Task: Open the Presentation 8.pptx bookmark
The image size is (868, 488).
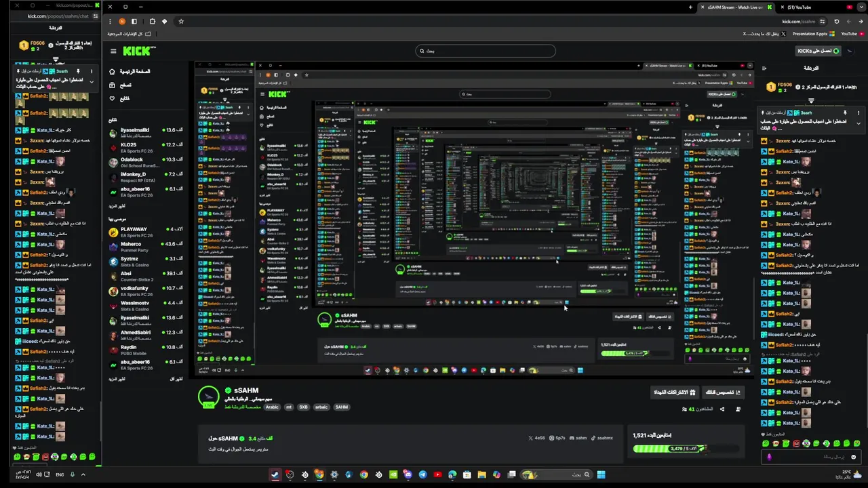Action: pyautogui.click(x=814, y=33)
